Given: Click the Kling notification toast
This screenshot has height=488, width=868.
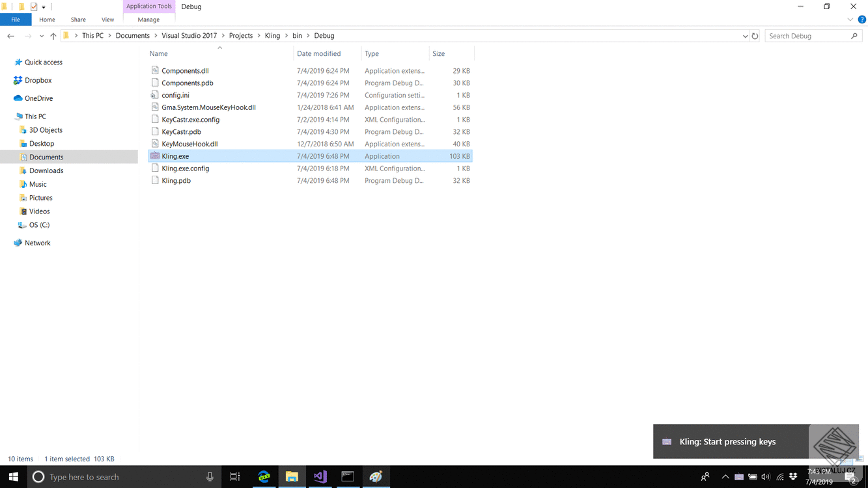Looking at the screenshot, I should (756, 441).
